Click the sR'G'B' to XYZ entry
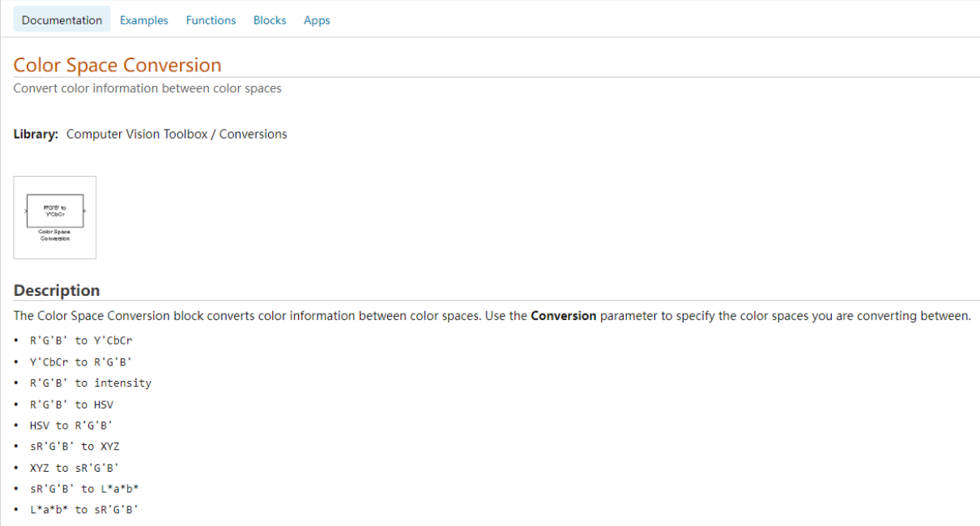The image size is (980, 526). 75,446
